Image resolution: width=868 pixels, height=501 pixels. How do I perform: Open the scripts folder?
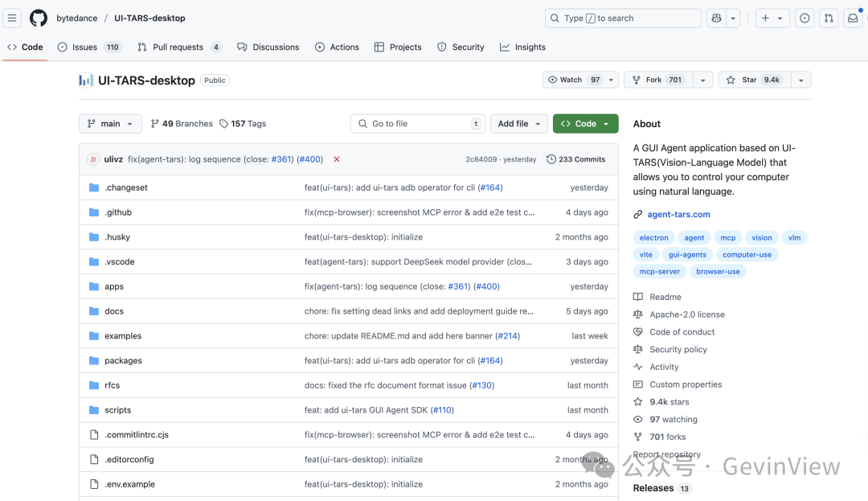[x=118, y=410]
